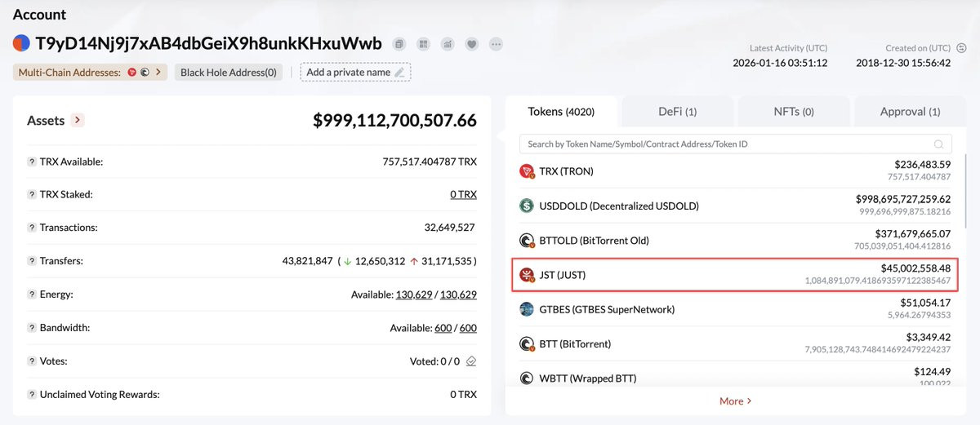Open the JST (JUST) token row

click(x=735, y=275)
